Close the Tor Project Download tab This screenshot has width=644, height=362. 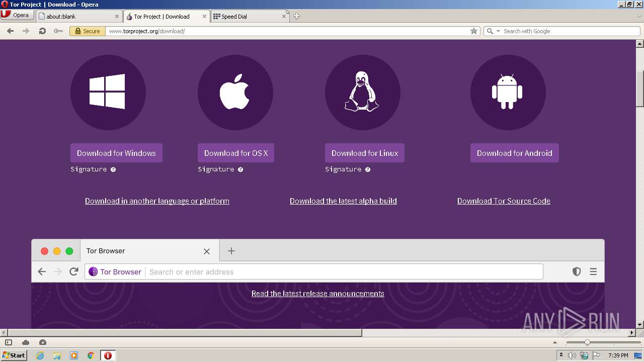pyautogui.click(x=204, y=16)
